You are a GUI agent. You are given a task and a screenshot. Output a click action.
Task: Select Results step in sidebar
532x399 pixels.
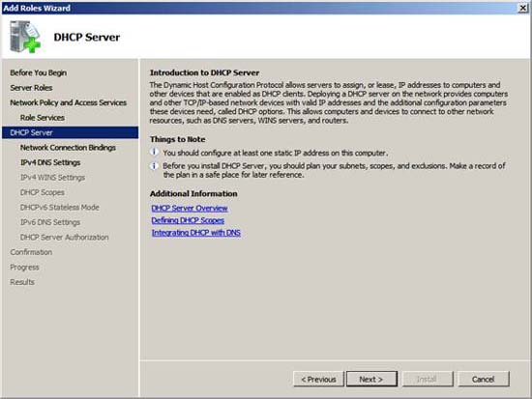[22, 282]
